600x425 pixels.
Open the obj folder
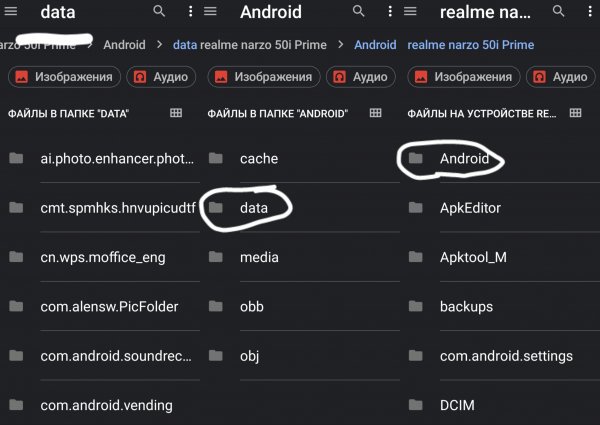(x=301, y=356)
